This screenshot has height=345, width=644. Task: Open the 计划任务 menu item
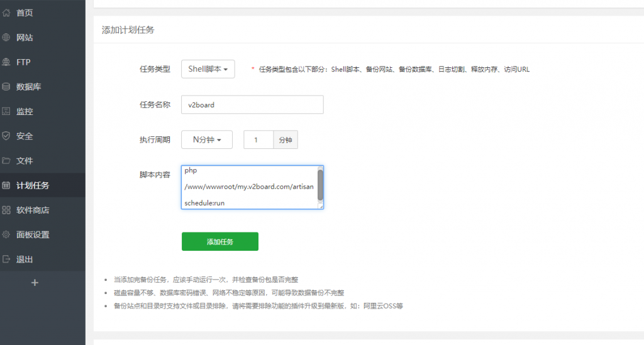(x=33, y=185)
